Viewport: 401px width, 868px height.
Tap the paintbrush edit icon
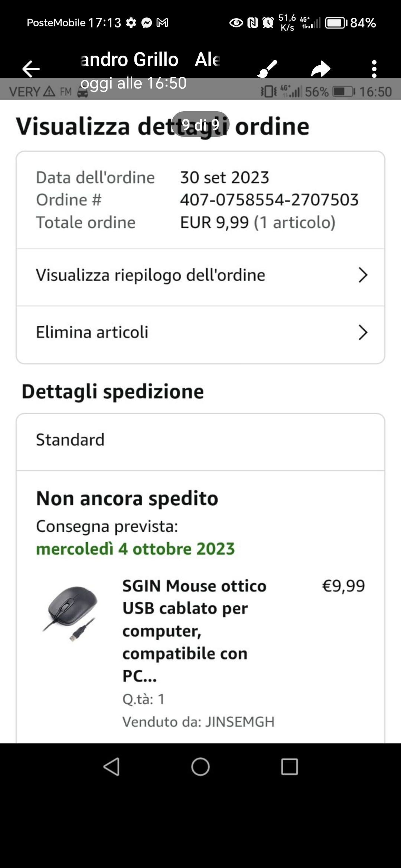(x=267, y=69)
